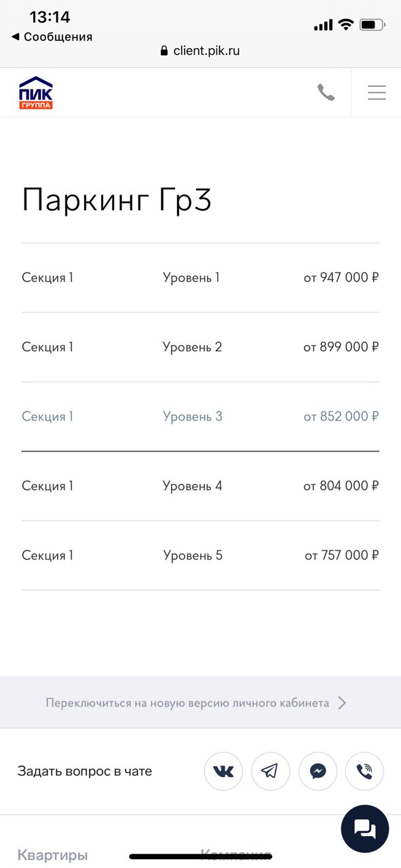Select the Уровень 4 parking row
This screenshot has height=868, width=401.
[x=200, y=486]
